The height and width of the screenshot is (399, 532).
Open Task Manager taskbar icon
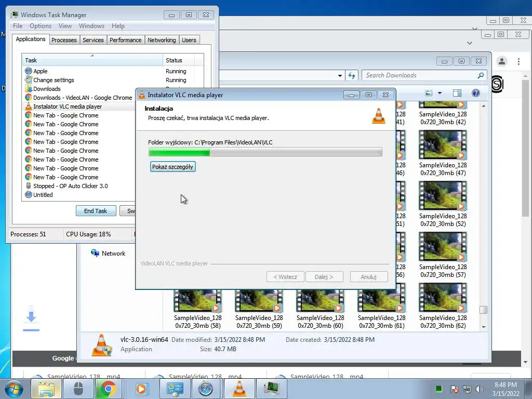(x=272, y=389)
